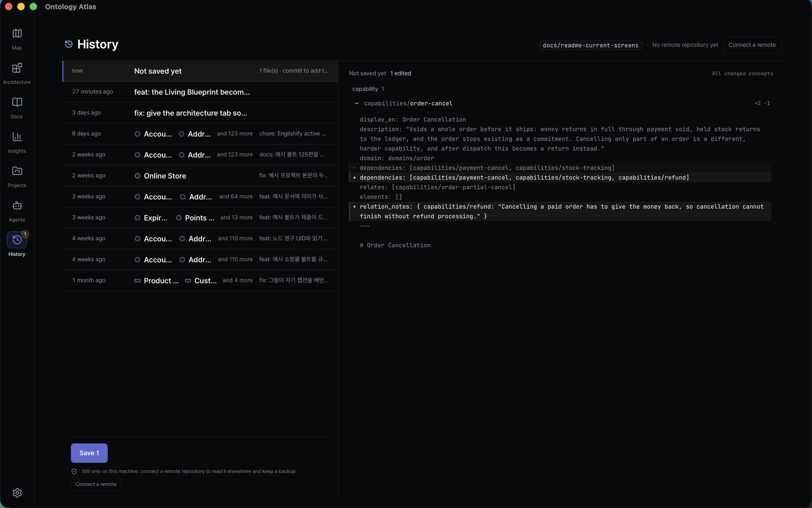
Task: Click Accou... circle icon in 6 days ago row
Action: click(137, 134)
